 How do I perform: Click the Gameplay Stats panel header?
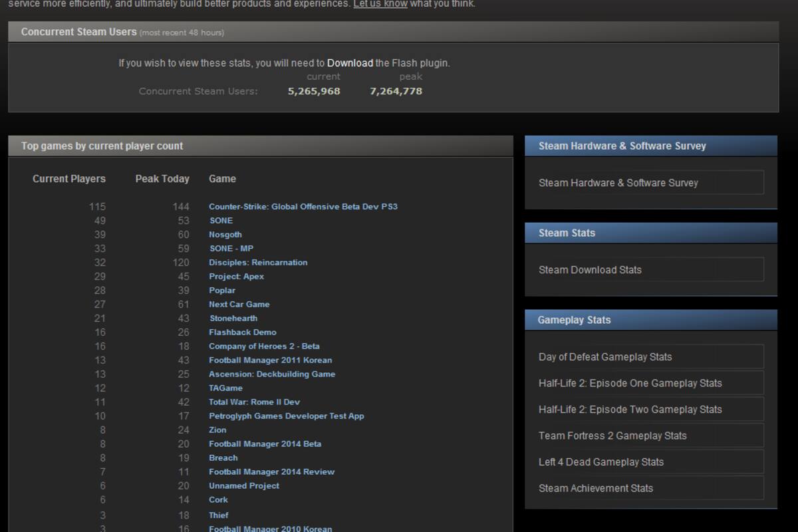click(651, 320)
